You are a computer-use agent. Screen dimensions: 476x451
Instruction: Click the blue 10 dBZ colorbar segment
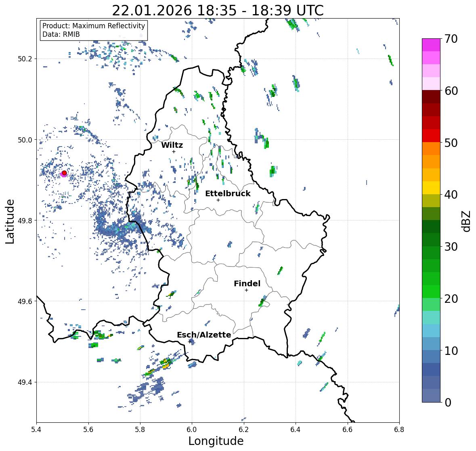(431, 344)
